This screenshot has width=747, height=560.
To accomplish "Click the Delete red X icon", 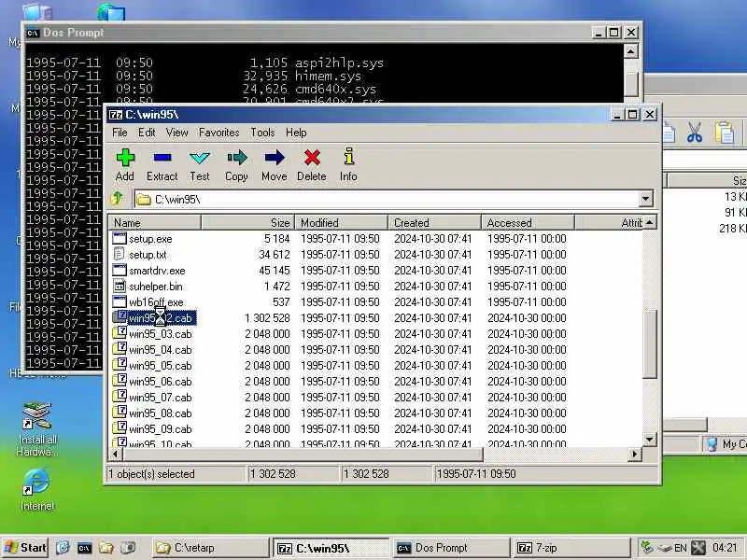I will pyautogui.click(x=312, y=158).
